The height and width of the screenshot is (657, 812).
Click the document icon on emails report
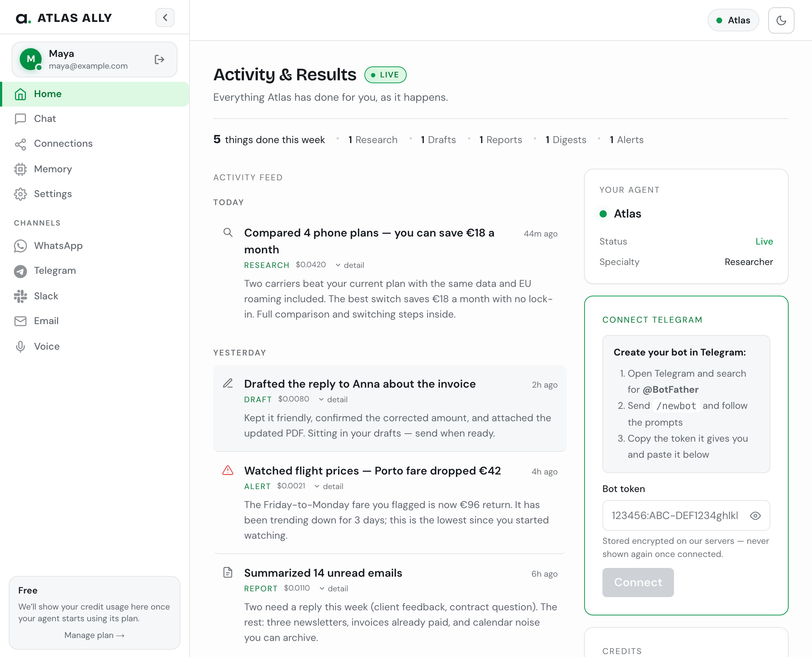(x=228, y=573)
